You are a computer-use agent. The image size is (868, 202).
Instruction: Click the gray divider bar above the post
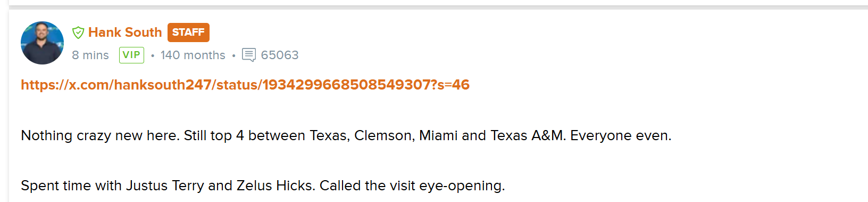[438, 7]
